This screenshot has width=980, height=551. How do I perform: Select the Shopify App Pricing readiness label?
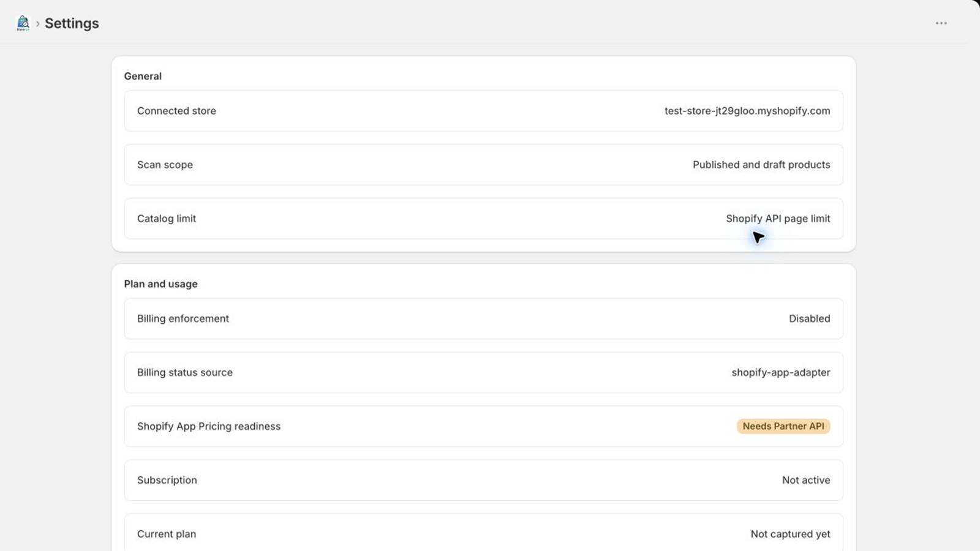pyautogui.click(x=209, y=426)
